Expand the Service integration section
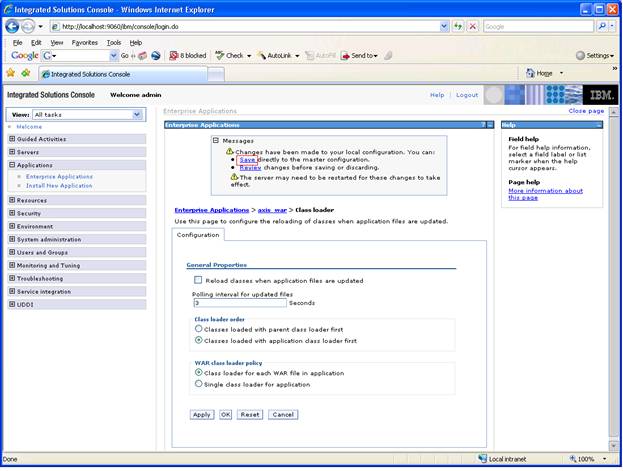The height and width of the screenshot is (471, 623). click(x=12, y=291)
